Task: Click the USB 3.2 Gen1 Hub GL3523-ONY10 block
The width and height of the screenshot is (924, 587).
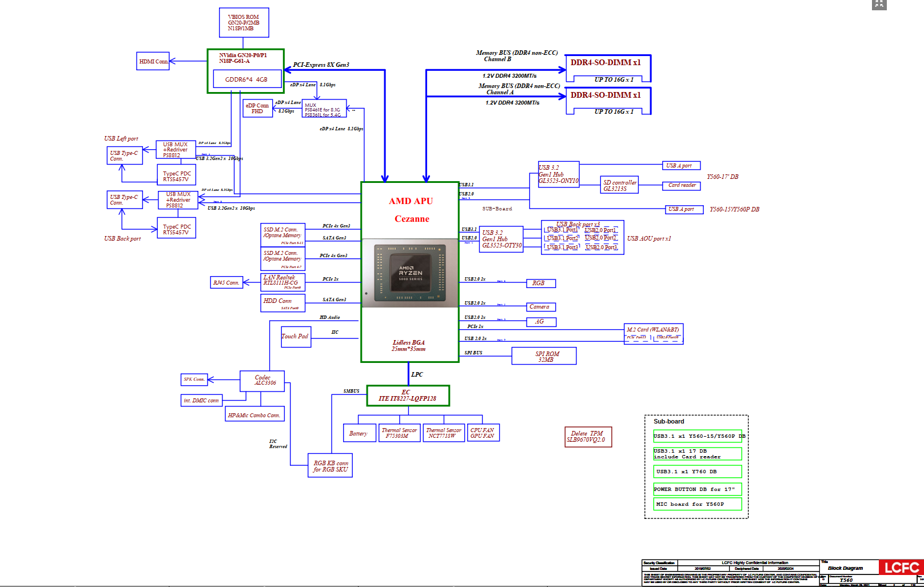Action: (x=558, y=174)
